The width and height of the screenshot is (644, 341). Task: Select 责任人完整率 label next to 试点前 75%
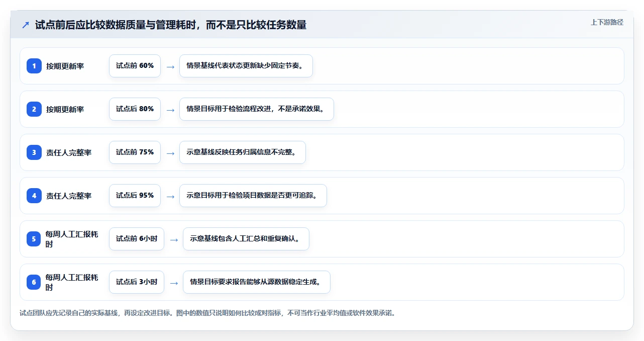click(69, 152)
